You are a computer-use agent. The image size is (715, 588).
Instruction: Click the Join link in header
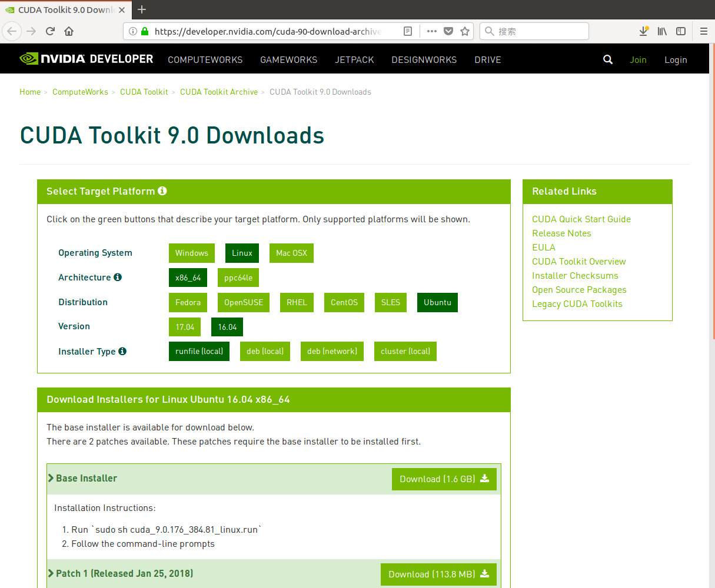click(x=638, y=59)
